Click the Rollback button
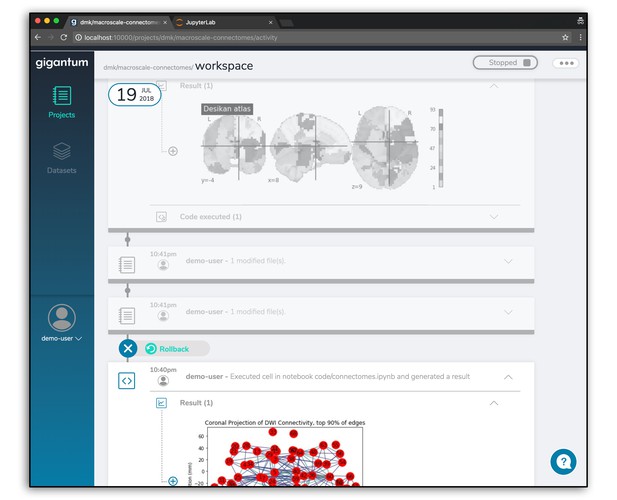 click(168, 349)
